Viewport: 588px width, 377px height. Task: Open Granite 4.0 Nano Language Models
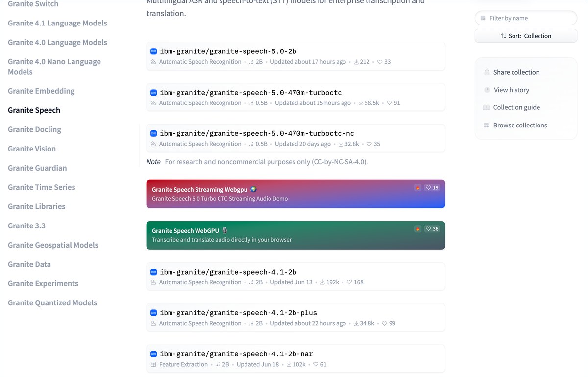54,67
